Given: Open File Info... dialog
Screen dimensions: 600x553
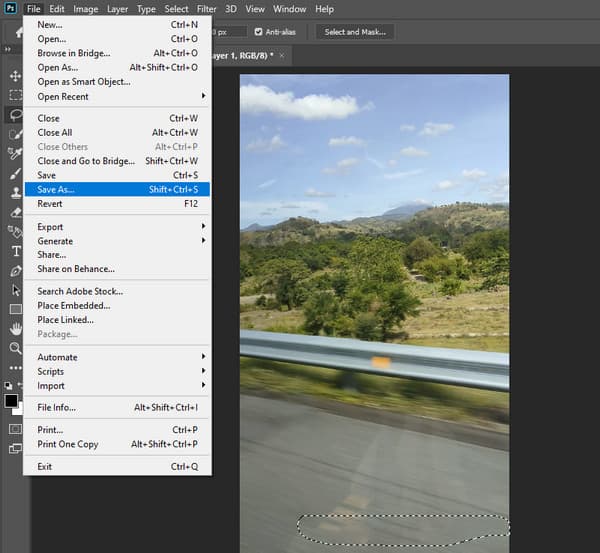Looking at the screenshot, I should click(x=117, y=407).
